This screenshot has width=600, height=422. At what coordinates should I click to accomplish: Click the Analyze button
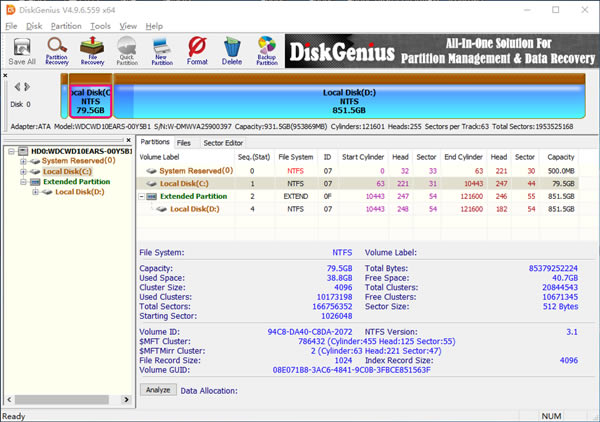pos(157,390)
